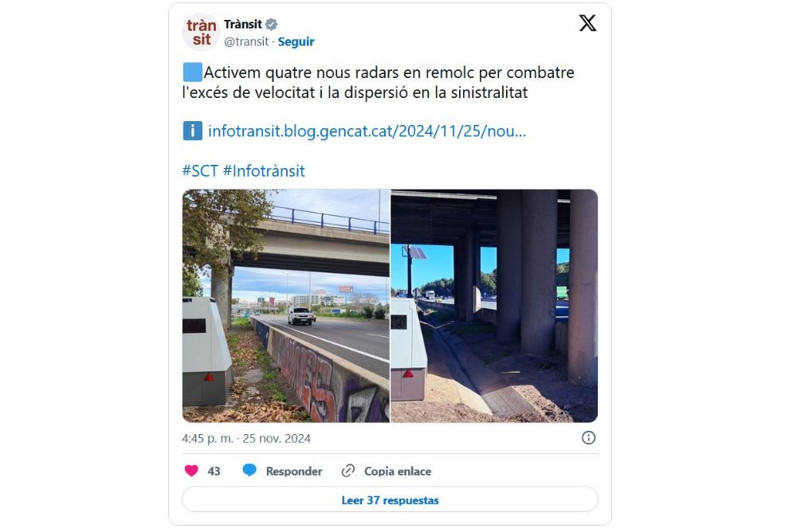Image resolution: width=797 pixels, height=532 pixels.
Task: Click the reply speech bubble icon
Action: tap(249, 471)
